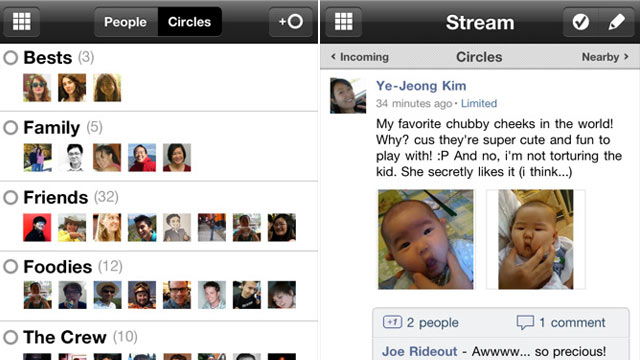Tap the last visible avatar in Friends

tap(282, 227)
